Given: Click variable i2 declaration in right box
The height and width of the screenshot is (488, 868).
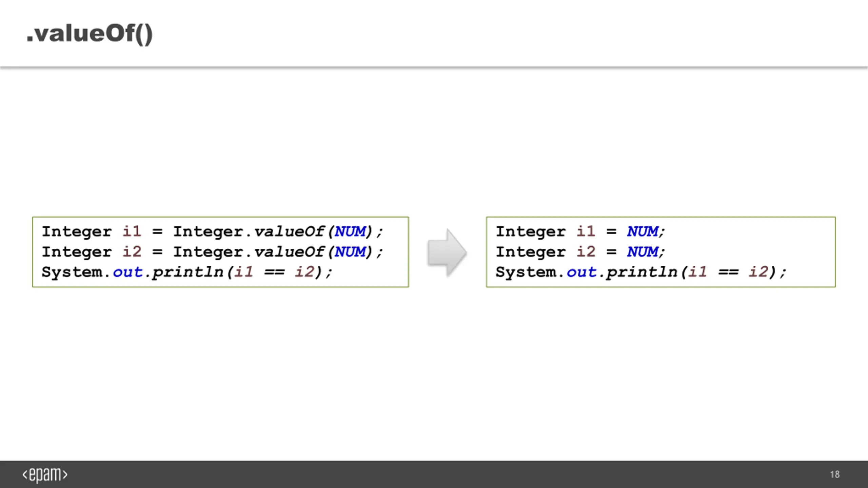Looking at the screenshot, I should (x=586, y=252).
